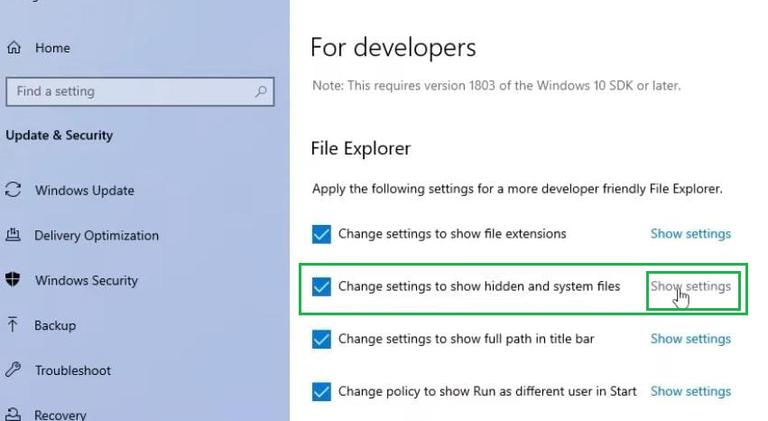Select Windows Security in sidebar
The width and height of the screenshot is (768, 421).
[x=86, y=280]
